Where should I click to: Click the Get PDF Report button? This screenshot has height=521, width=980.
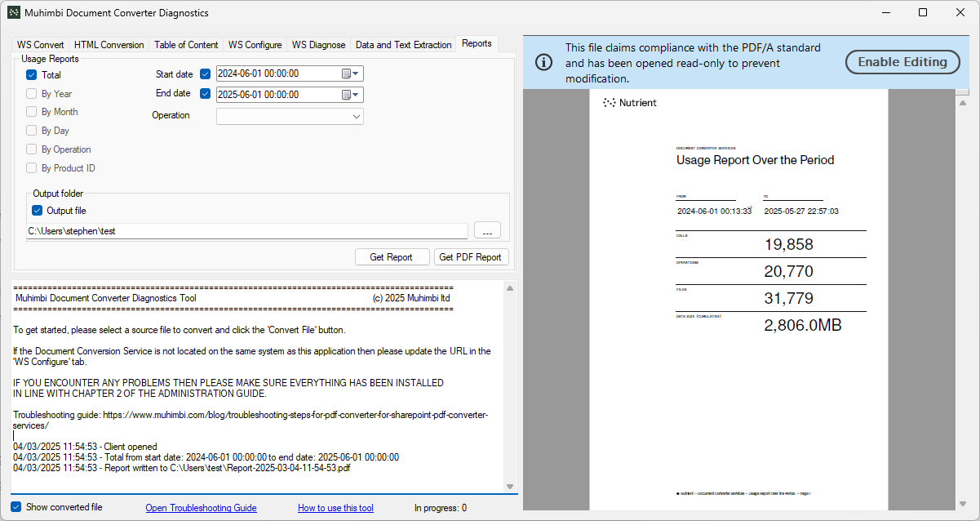tap(470, 257)
